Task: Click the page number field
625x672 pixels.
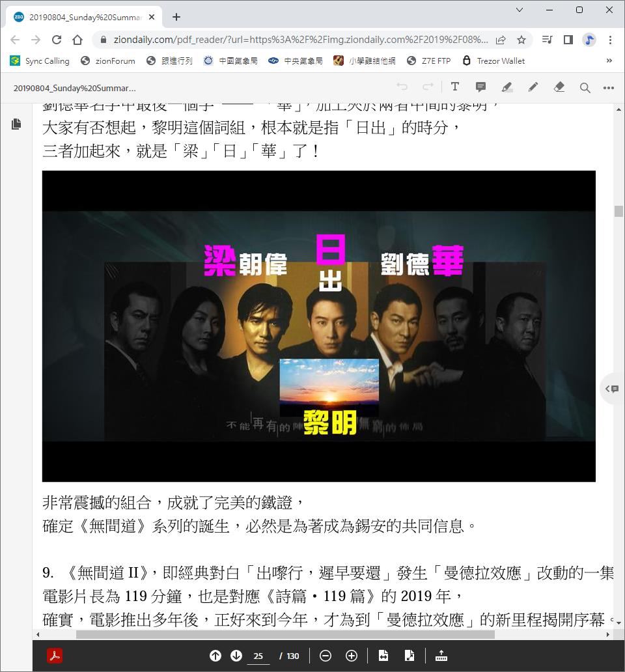Action: (258, 656)
